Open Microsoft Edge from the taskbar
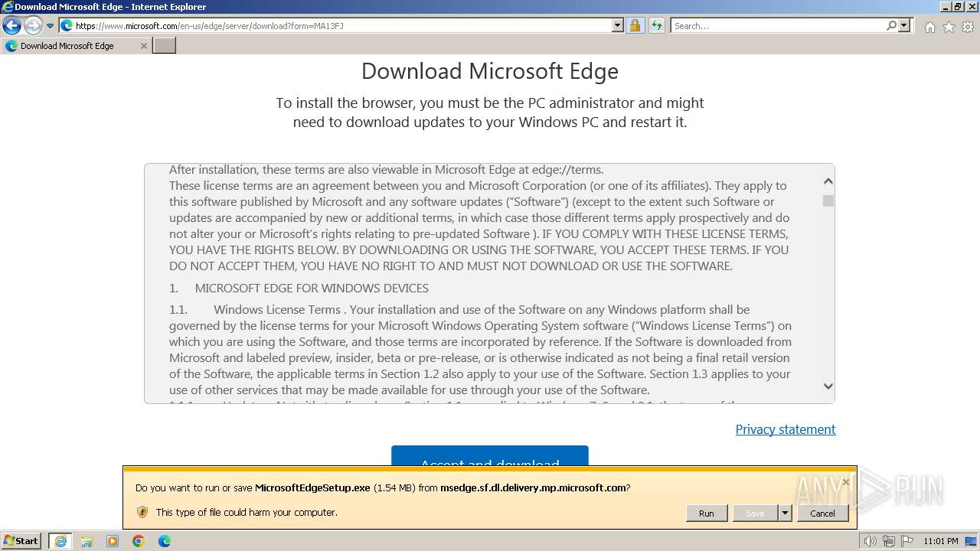 165,541
